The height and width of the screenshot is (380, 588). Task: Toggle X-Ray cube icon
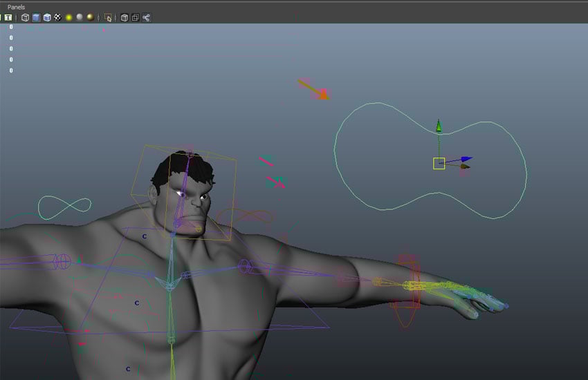[x=125, y=17]
